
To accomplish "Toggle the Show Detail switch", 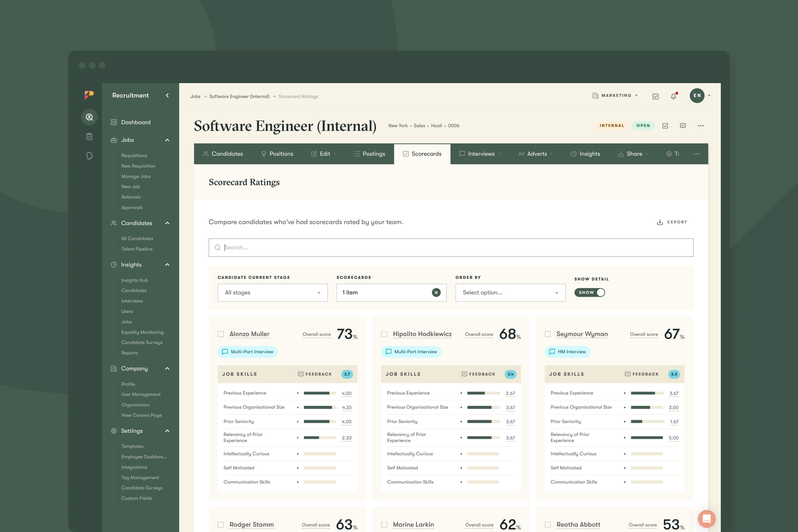I will click(x=589, y=293).
